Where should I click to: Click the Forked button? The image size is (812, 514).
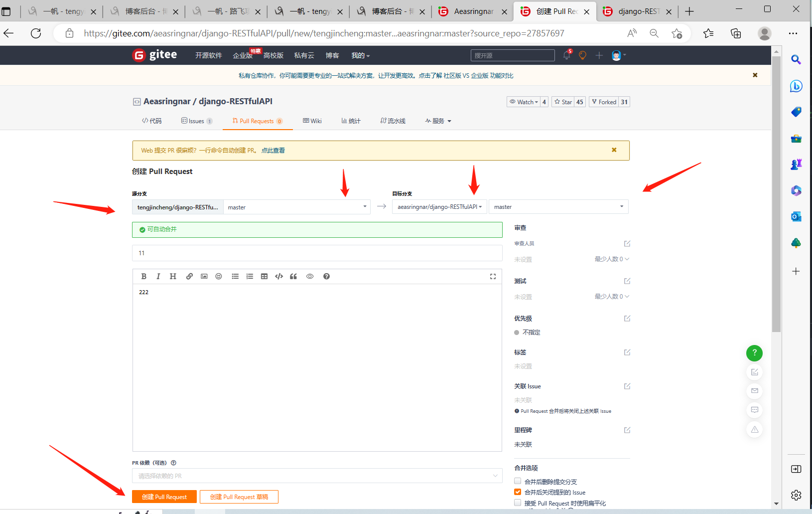tap(604, 102)
